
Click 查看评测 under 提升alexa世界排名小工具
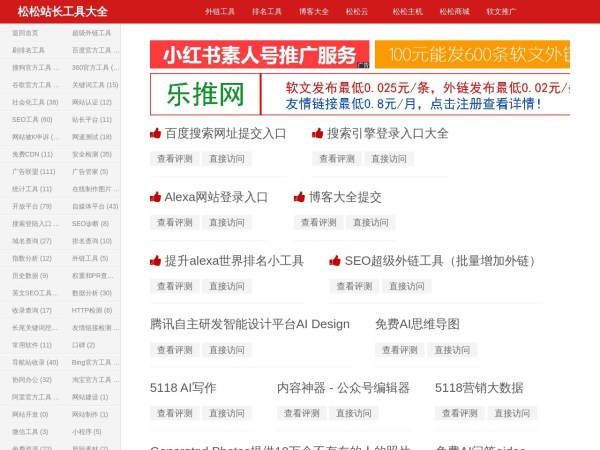[x=175, y=286]
